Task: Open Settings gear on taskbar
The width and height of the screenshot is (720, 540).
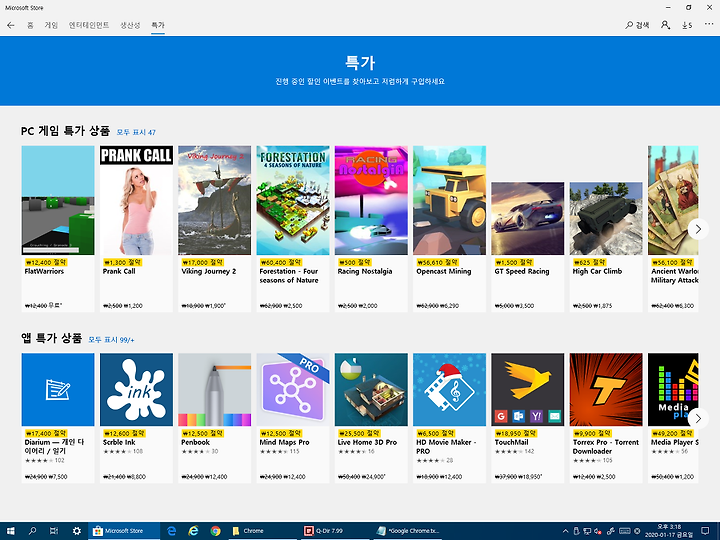Action: pyautogui.click(x=77, y=531)
